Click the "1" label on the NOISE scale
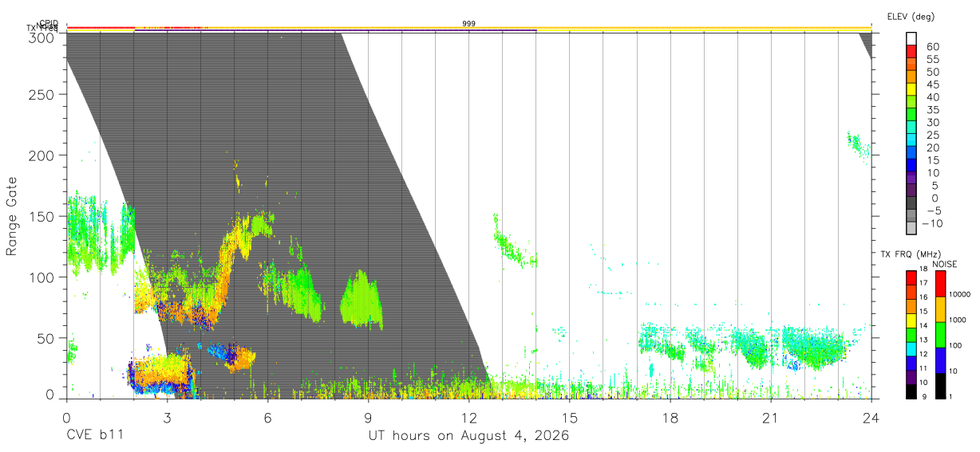Screen dimensions: 980x452 [x=951, y=396]
